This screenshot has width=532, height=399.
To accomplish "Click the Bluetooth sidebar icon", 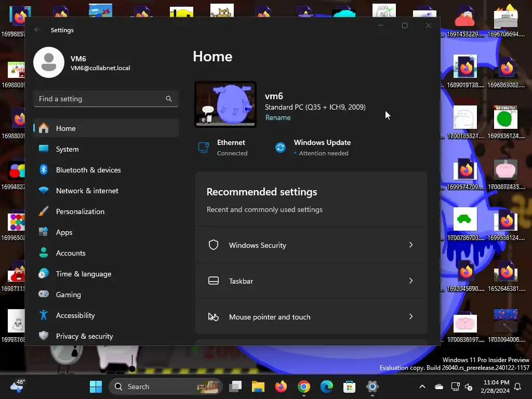I will [44, 170].
